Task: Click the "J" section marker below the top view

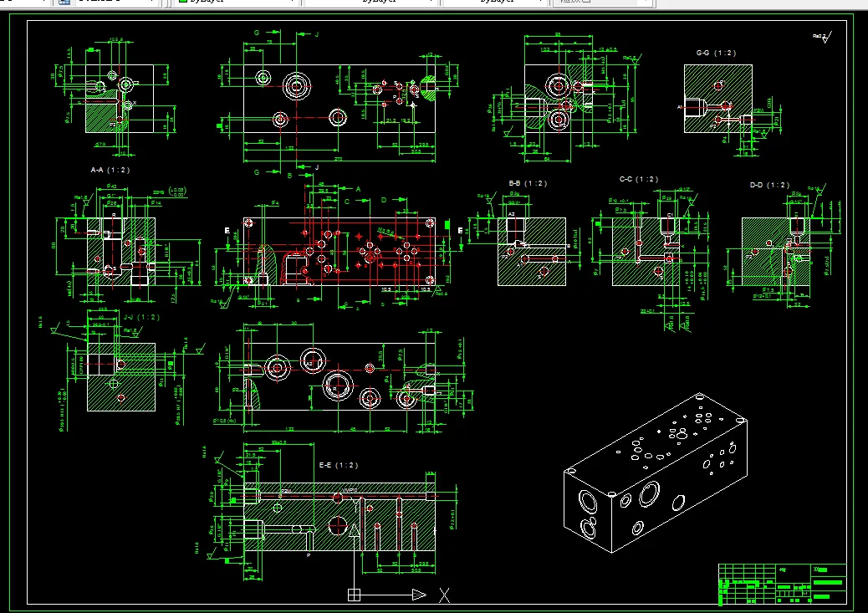Action: coord(317,167)
